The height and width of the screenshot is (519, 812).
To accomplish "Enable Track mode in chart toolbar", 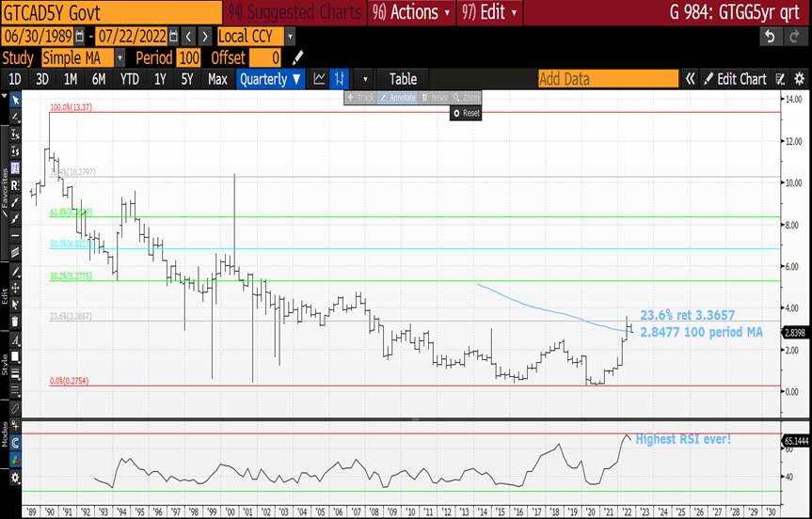I will (360, 97).
